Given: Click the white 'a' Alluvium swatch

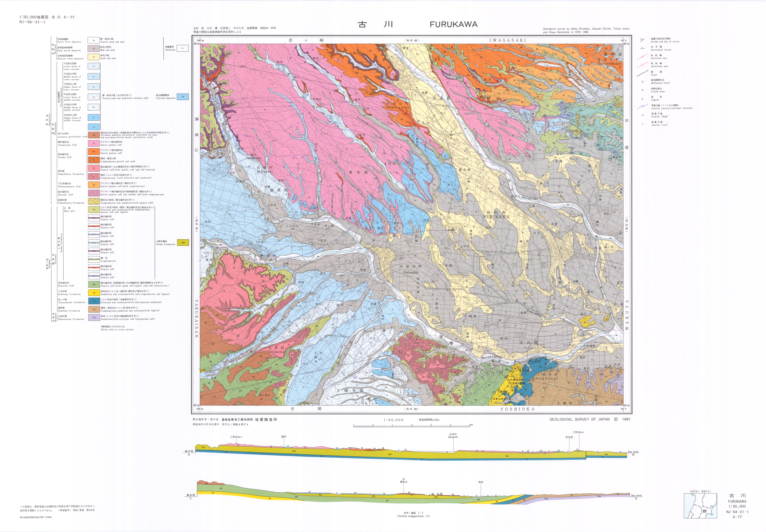Looking at the screenshot, I should coord(183,48).
